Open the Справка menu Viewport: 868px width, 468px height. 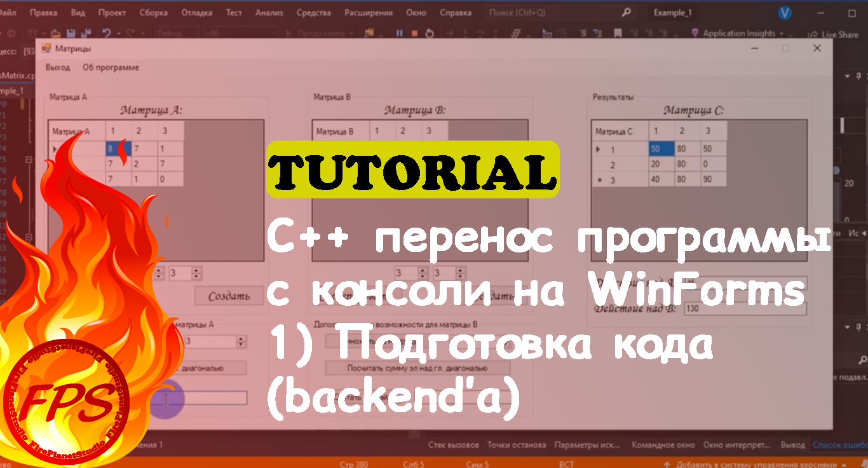(456, 12)
